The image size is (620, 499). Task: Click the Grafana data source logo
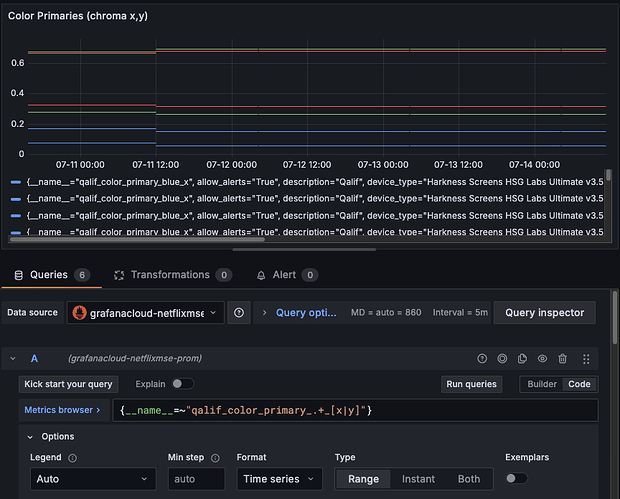[x=79, y=313]
